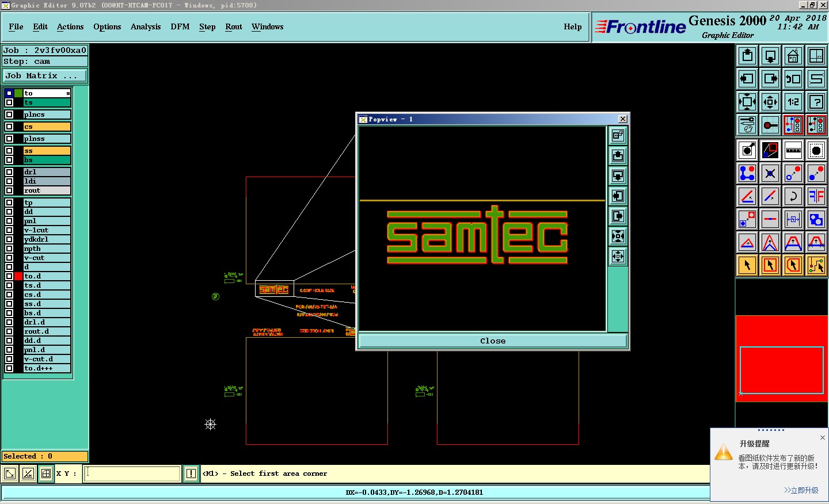Select the net select arrow tool
The image size is (829, 504).
pos(816,265)
